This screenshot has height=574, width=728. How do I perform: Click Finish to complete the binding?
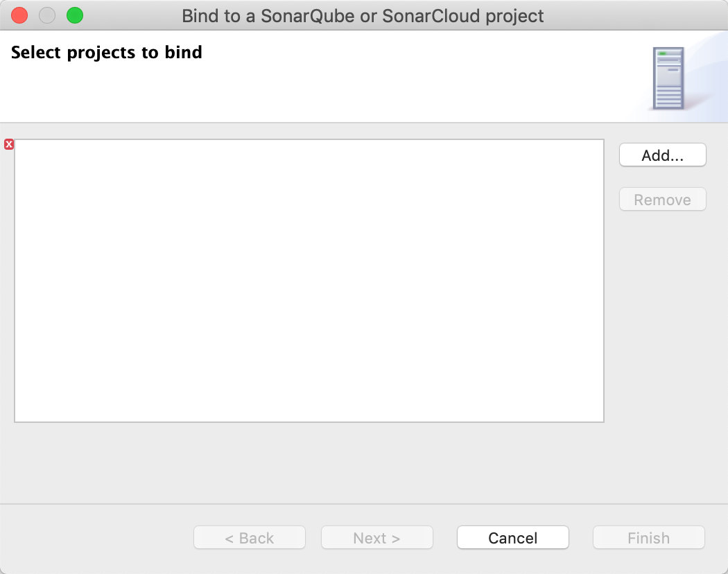(648, 538)
